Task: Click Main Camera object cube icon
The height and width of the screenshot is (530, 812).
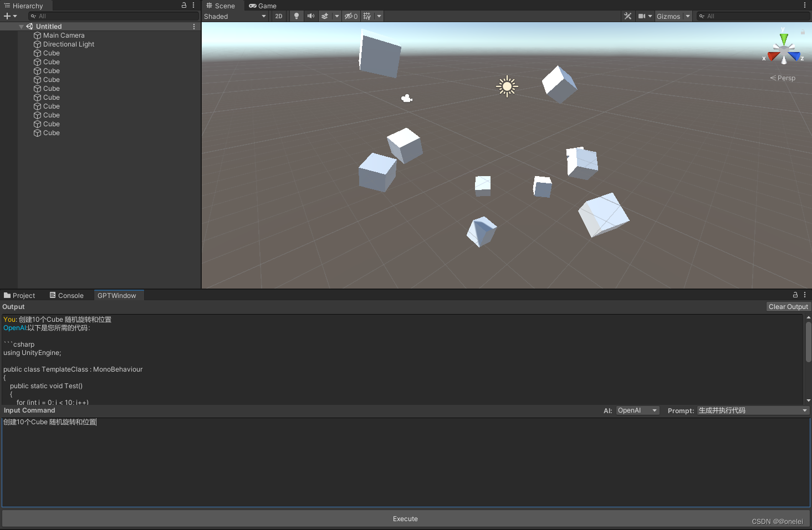Action: 38,35
